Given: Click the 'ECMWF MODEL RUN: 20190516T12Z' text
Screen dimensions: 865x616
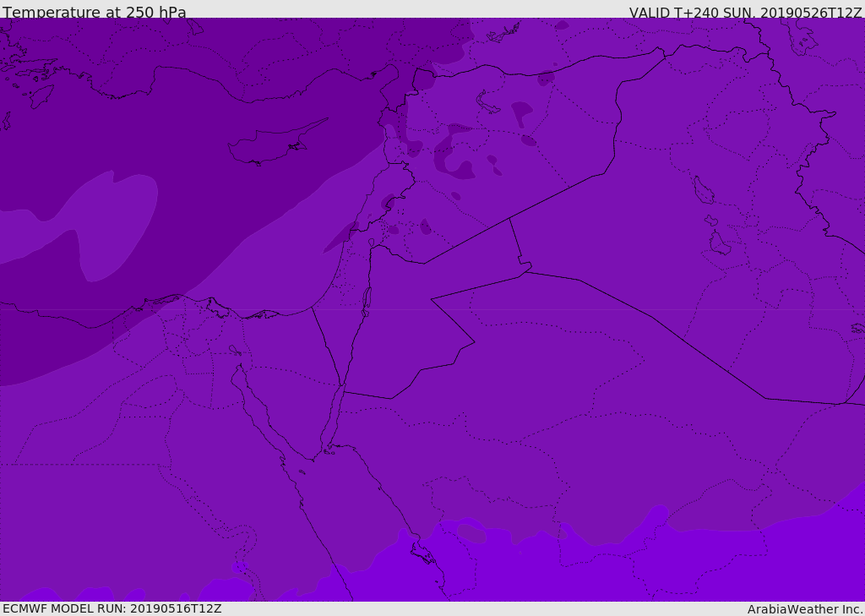Looking at the screenshot, I should coord(112,608).
